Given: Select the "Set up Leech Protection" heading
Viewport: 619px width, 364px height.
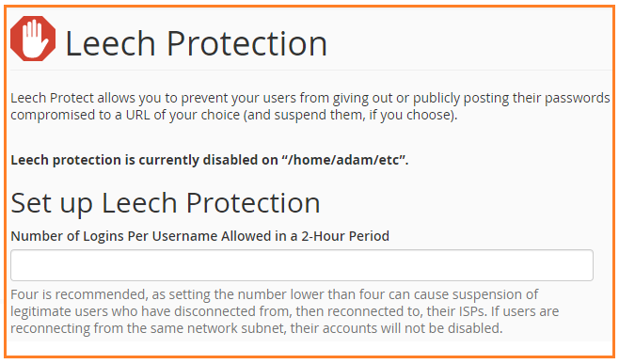Looking at the screenshot, I should coord(166,204).
